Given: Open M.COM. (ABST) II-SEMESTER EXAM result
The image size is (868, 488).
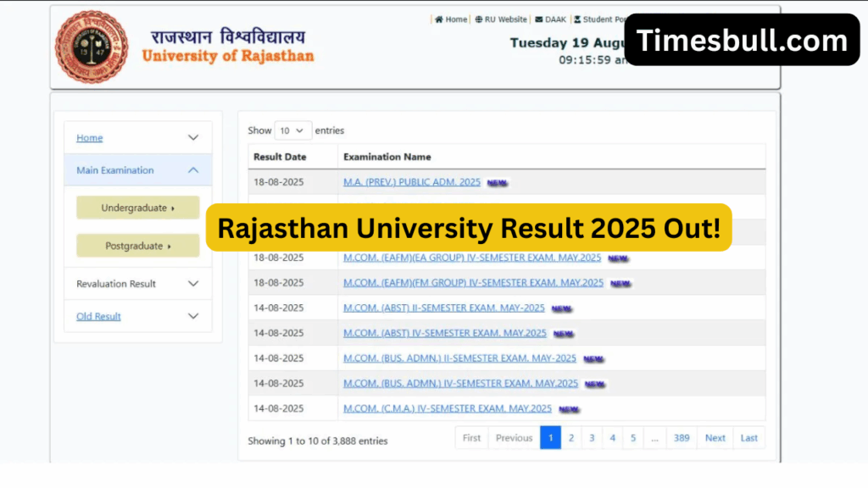Looking at the screenshot, I should click(x=443, y=308).
